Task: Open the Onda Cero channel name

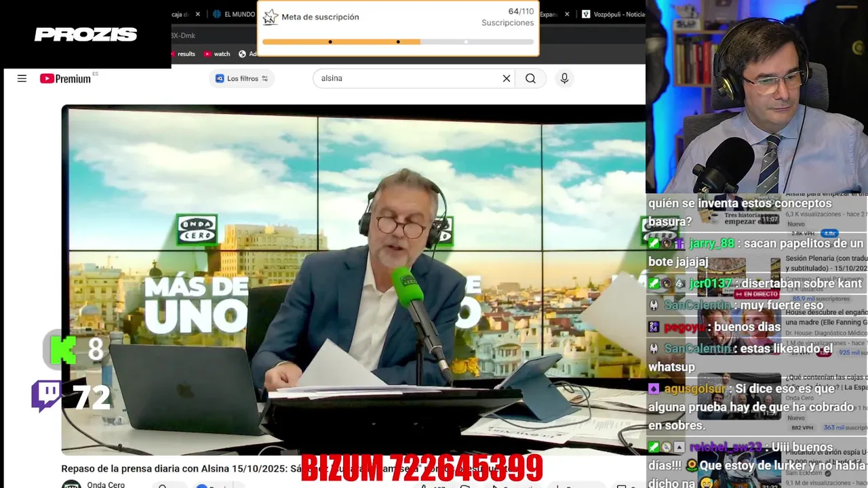Action: [106, 484]
